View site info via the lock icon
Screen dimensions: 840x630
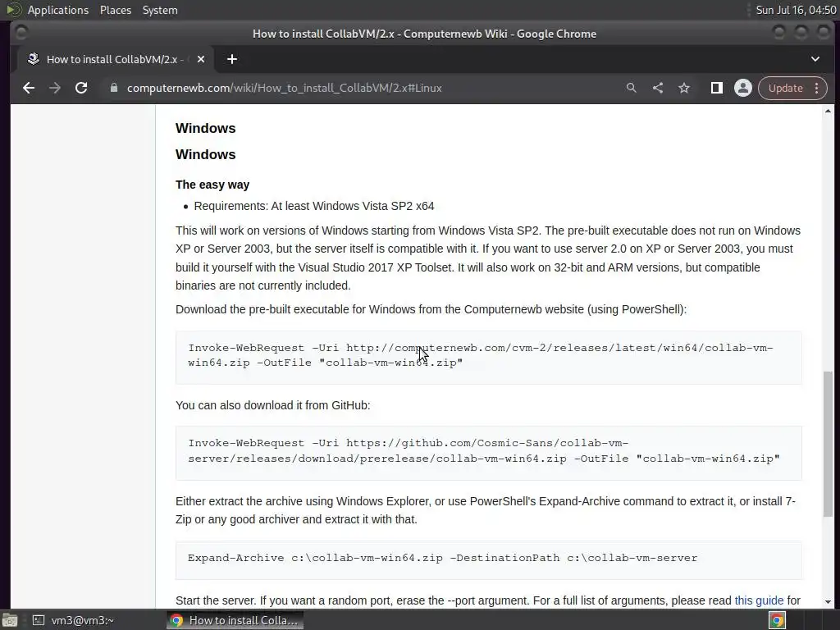tap(113, 88)
